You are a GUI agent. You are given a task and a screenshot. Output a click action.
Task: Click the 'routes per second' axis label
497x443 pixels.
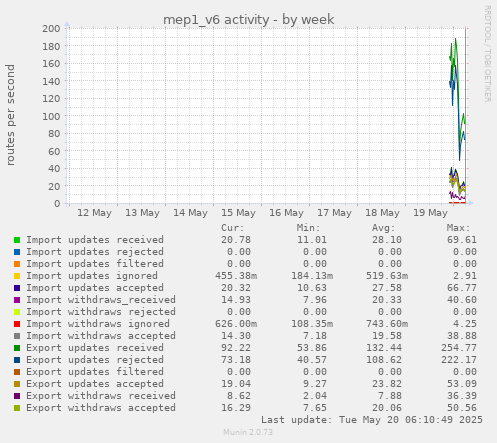click(x=10, y=115)
